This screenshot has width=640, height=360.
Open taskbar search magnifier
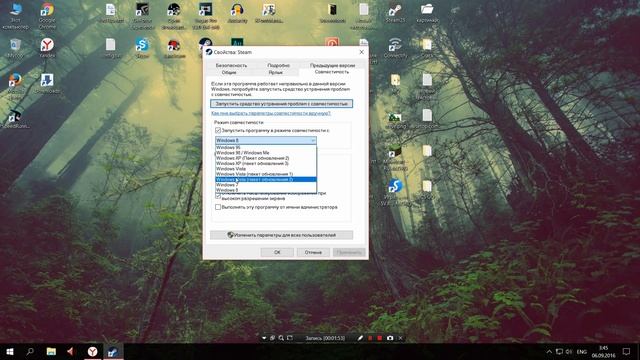[x=30, y=351]
